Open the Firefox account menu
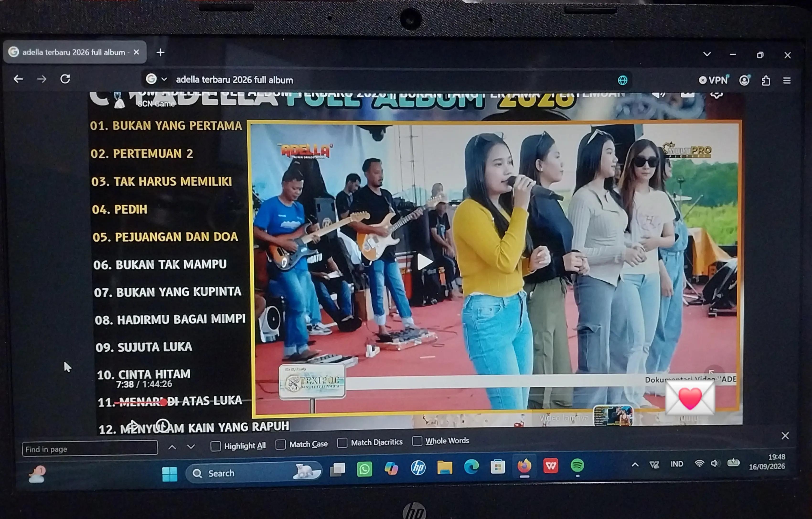Screen dimensions: 812x519 [744, 80]
